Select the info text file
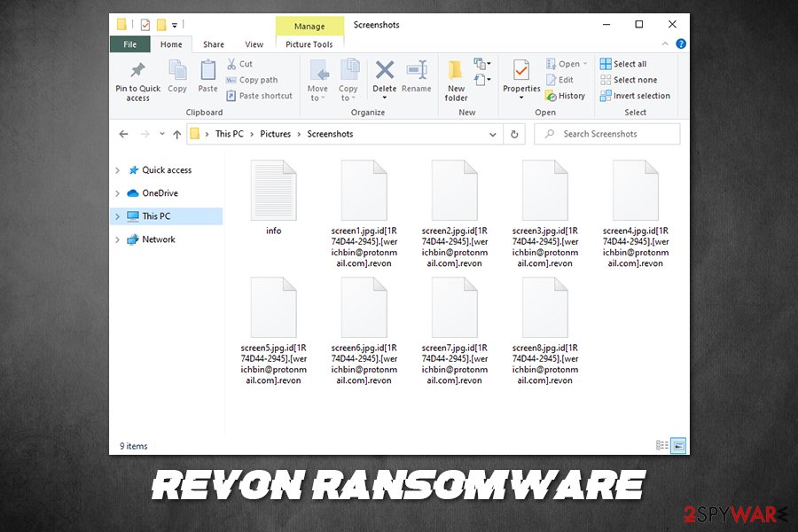 (273, 198)
